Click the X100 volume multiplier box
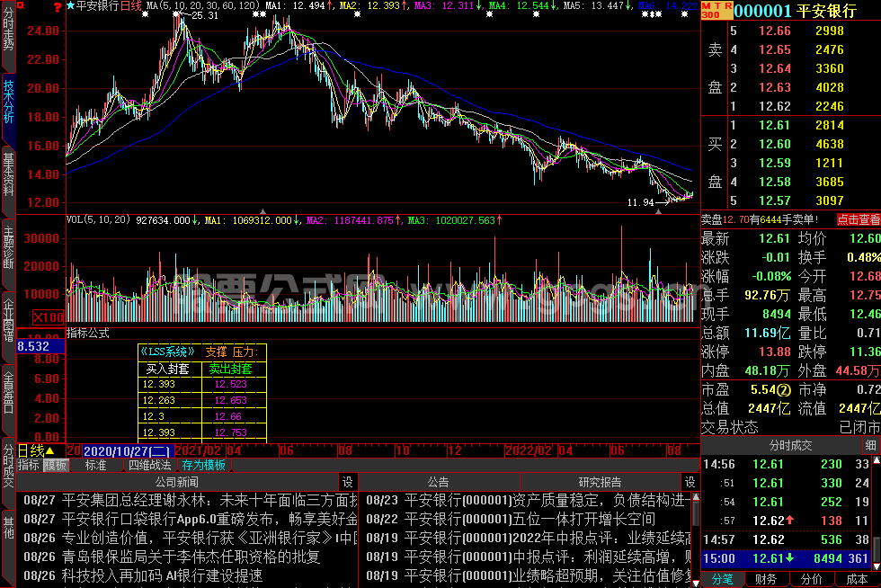Image resolution: width=881 pixels, height=588 pixels. pyautogui.click(x=49, y=317)
